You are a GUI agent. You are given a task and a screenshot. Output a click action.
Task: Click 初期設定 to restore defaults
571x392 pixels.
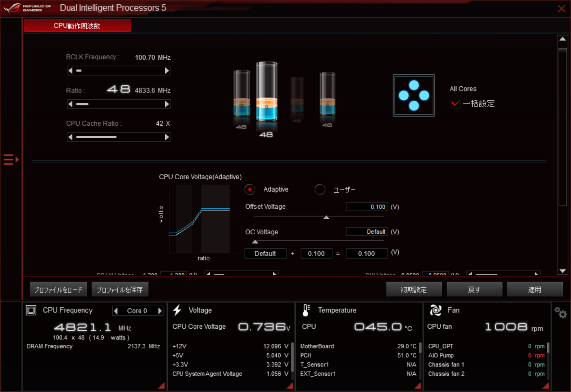tap(414, 289)
